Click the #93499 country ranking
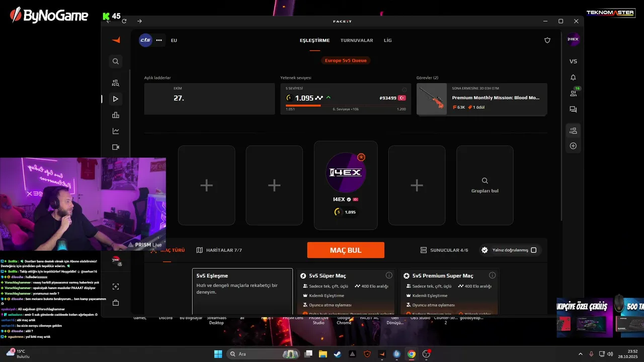 tap(387, 98)
